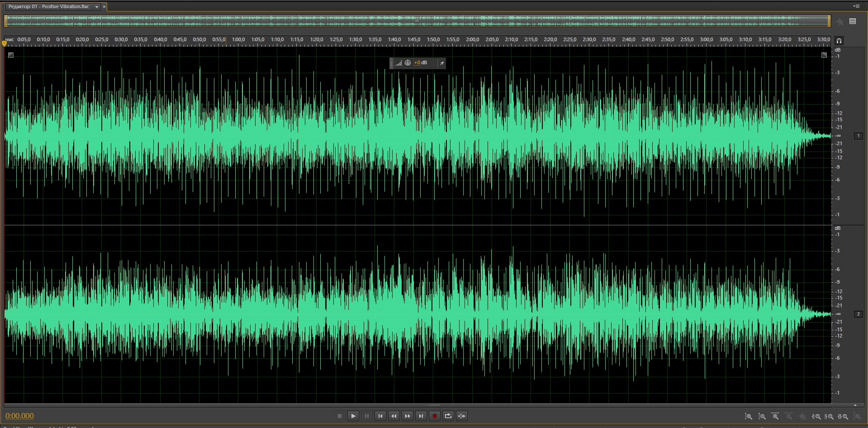This screenshot has width=868, height=428.
Task: Toggle snapping magnet icon
Action: (x=839, y=41)
